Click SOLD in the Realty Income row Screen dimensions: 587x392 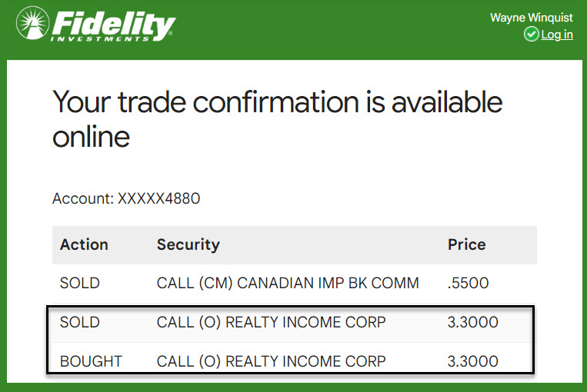click(80, 322)
